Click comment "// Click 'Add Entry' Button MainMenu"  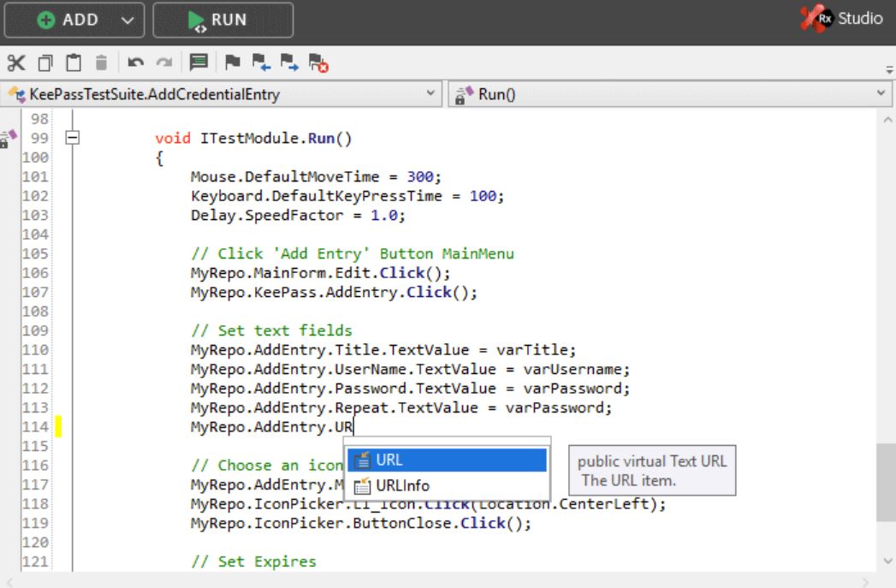click(x=353, y=253)
